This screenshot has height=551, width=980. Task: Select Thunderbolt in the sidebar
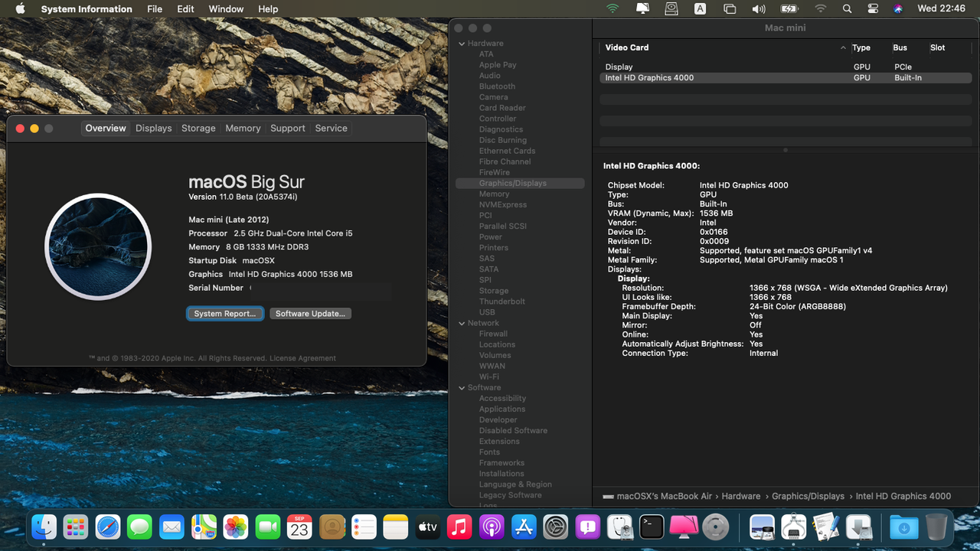502,302
